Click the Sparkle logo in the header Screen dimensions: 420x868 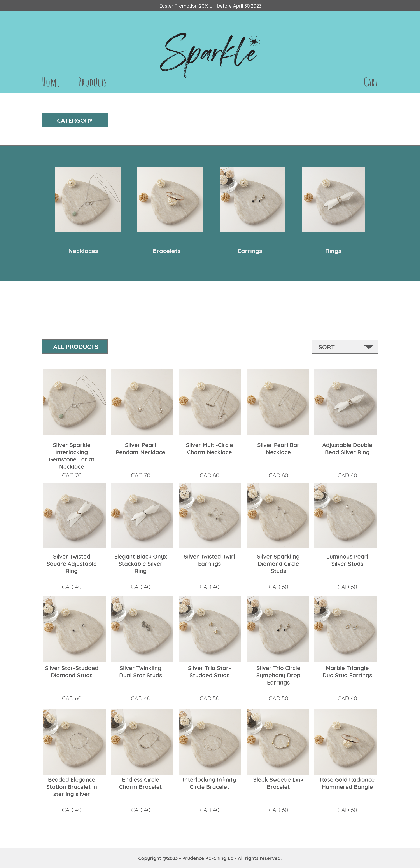coord(210,54)
